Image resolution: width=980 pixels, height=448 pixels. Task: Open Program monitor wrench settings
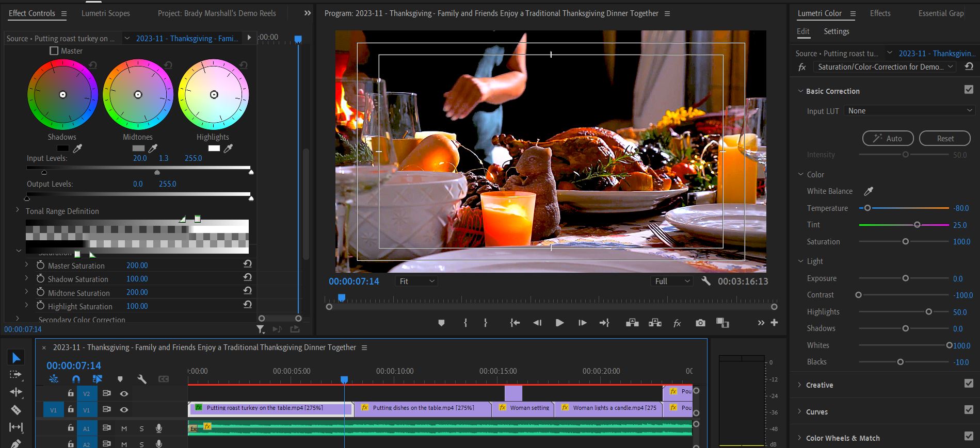pyautogui.click(x=706, y=281)
